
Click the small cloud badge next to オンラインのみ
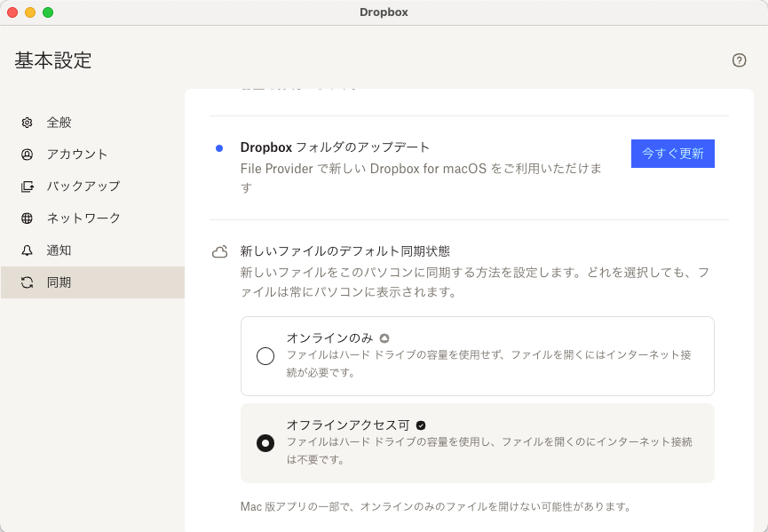tap(384, 336)
